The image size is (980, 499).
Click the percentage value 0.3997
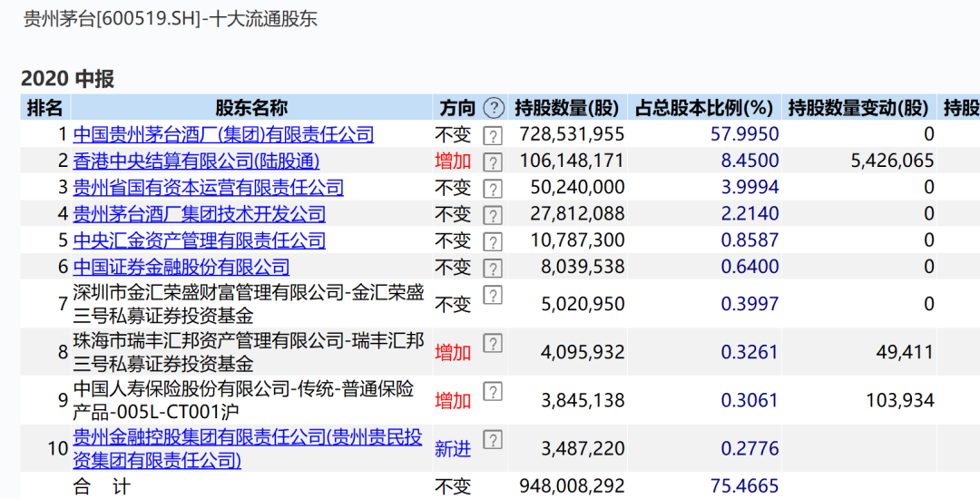click(750, 304)
